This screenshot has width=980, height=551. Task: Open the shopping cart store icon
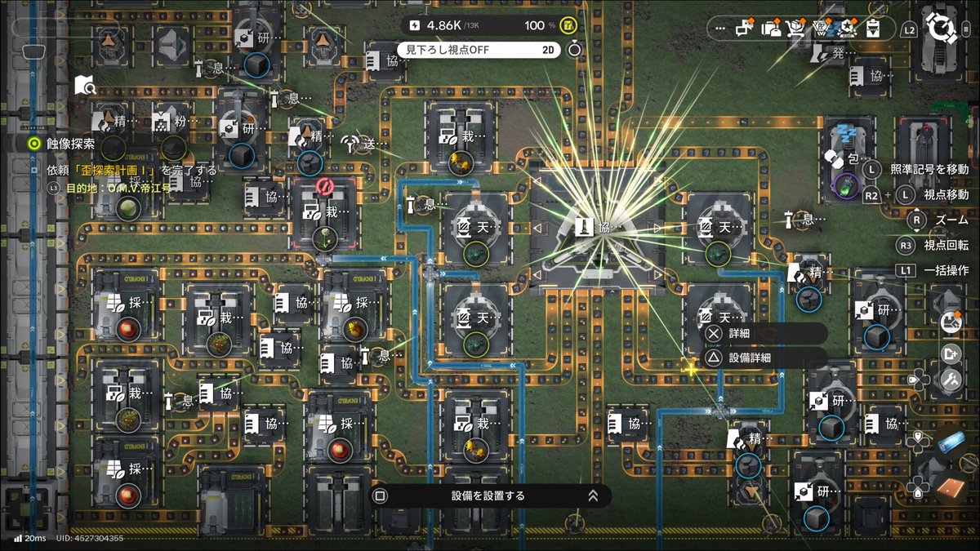tap(796, 28)
